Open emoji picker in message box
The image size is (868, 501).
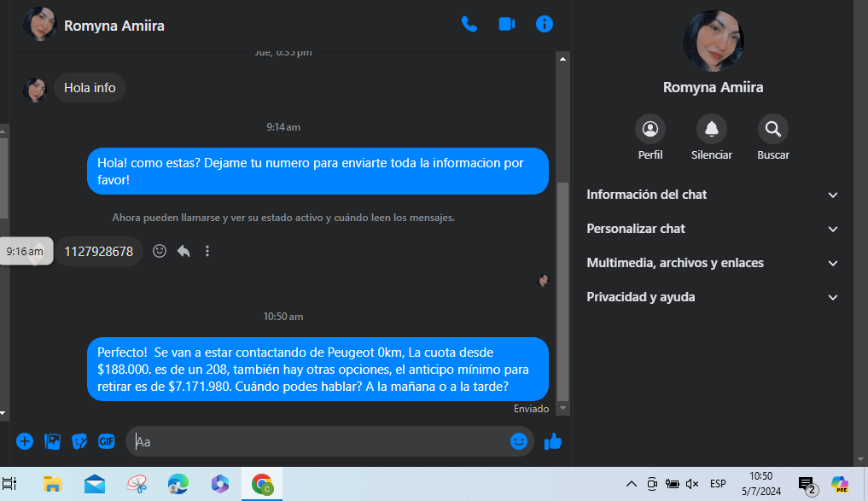(x=518, y=441)
